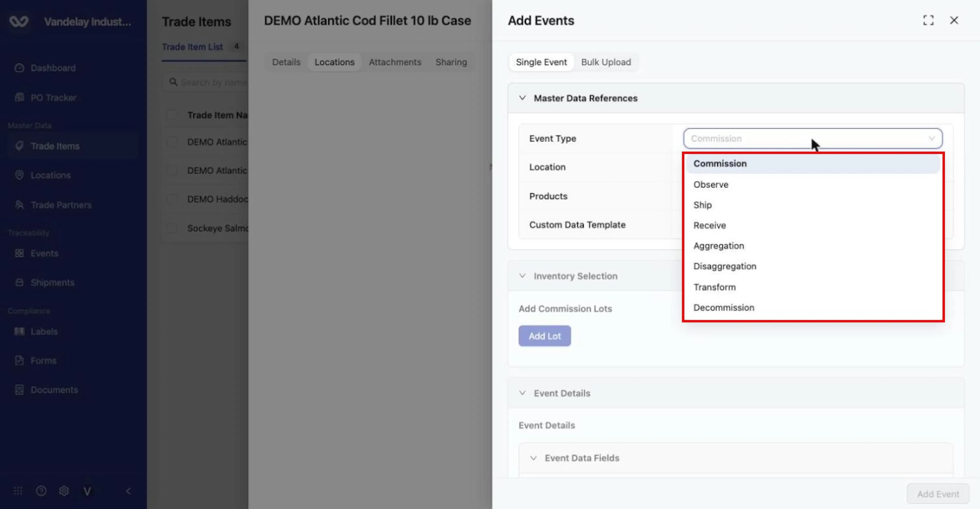The height and width of the screenshot is (509, 980).
Task: Pick Transform from the dropdown list
Action: click(813, 287)
